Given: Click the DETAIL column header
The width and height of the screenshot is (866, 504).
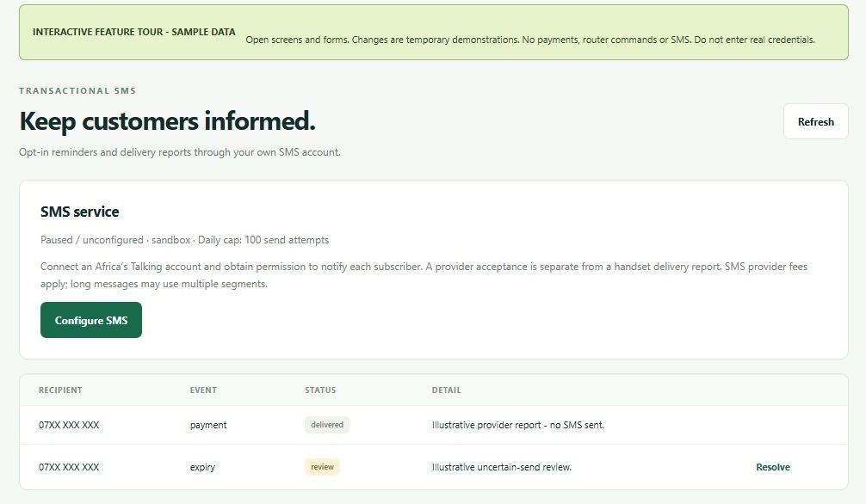Looking at the screenshot, I should click(446, 390).
